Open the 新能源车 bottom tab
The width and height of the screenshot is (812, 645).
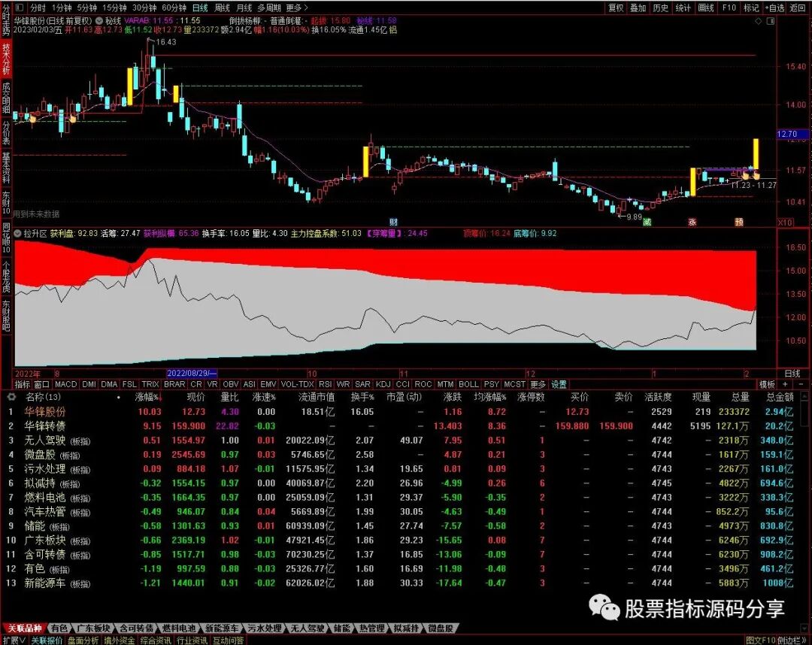tap(222, 628)
